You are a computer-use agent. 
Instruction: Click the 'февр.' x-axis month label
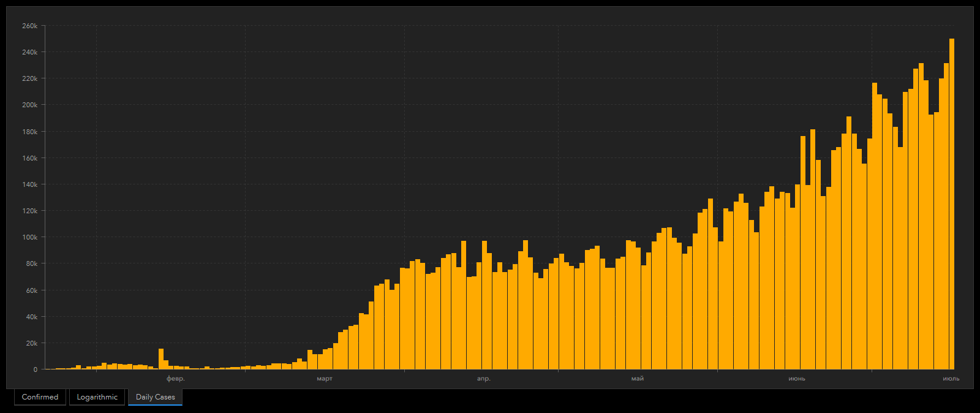click(x=175, y=379)
